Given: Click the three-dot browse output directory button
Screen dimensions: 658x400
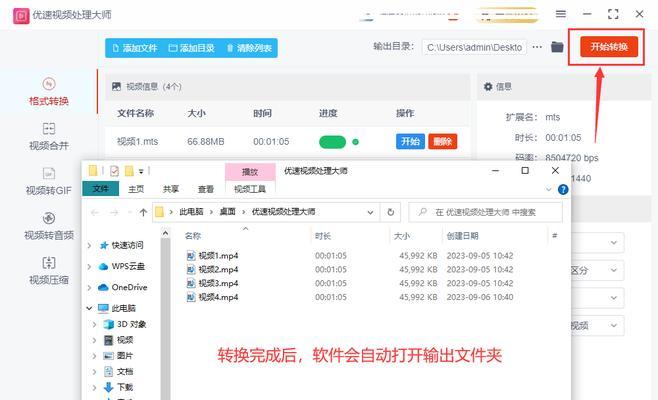Looking at the screenshot, I should click(x=537, y=47).
